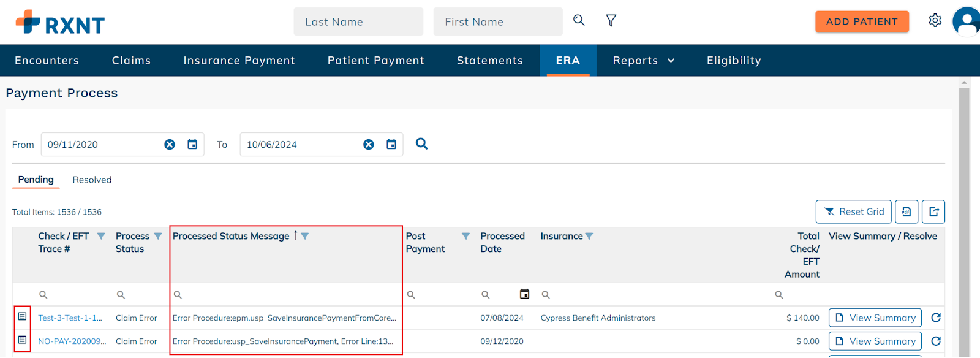Open the Insurance column filter
Image resolution: width=980 pixels, height=358 pixels.
(589, 237)
